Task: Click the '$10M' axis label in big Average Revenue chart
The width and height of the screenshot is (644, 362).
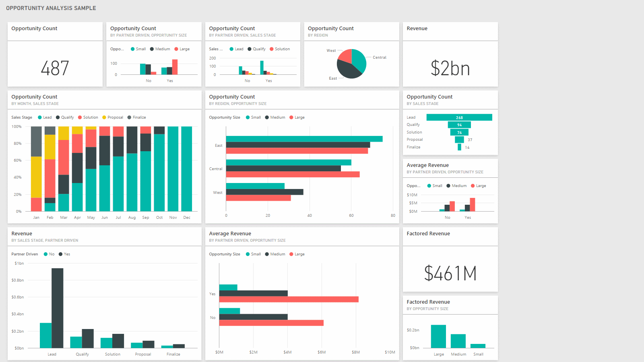Action: [x=390, y=352]
